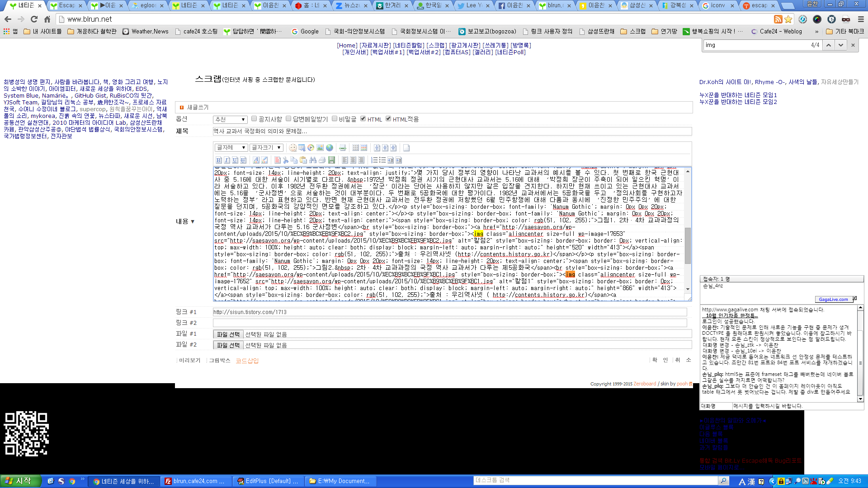
Task: Toggle strikethrough formatting in editor toolbar
Action: (243, 160)
